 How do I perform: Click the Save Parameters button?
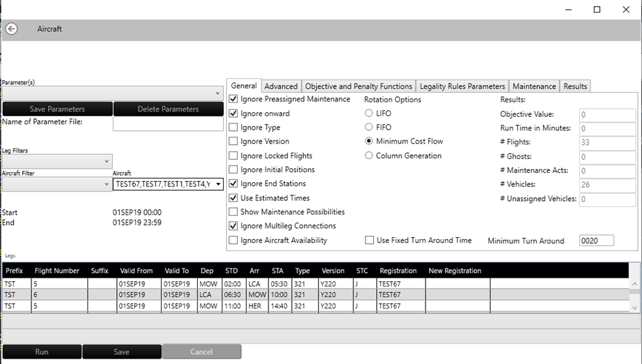coord(57,109)
